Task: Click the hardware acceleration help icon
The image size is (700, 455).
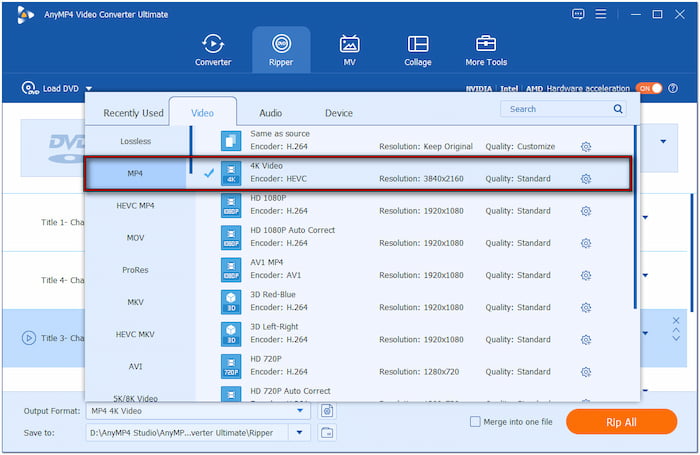Action: (x=673, y=88)
